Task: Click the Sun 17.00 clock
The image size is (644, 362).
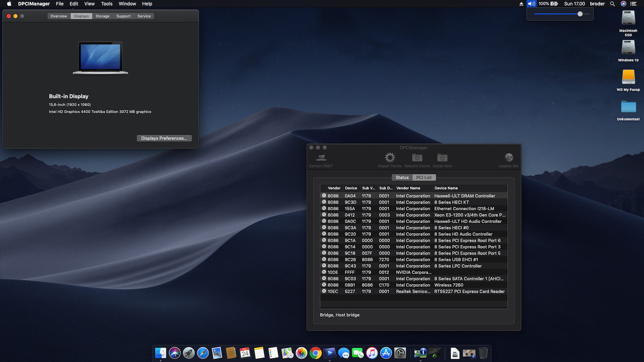Action: [575, 4]
